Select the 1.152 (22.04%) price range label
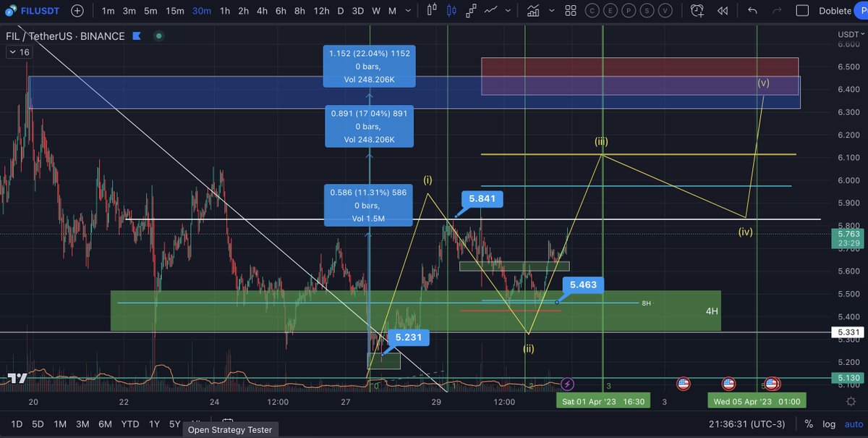This screenshot has height=438, width=868. pos(370,67)
